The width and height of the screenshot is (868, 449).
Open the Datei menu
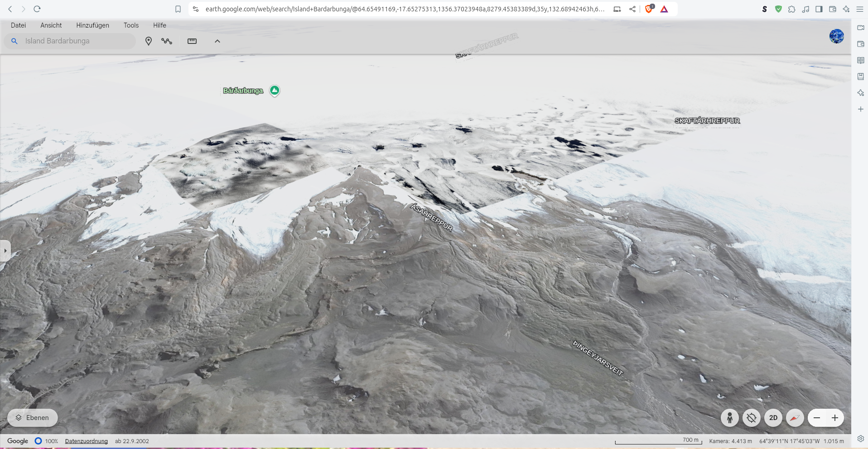coord(18,25)
